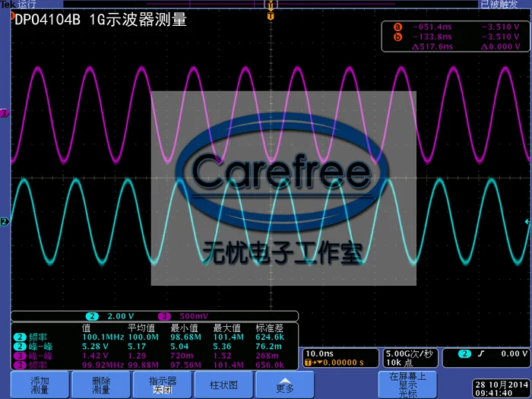Click the 最大值 (maximum) column header
The width and height of the screenshot is (532, 399).
click(x=226, y=328)
